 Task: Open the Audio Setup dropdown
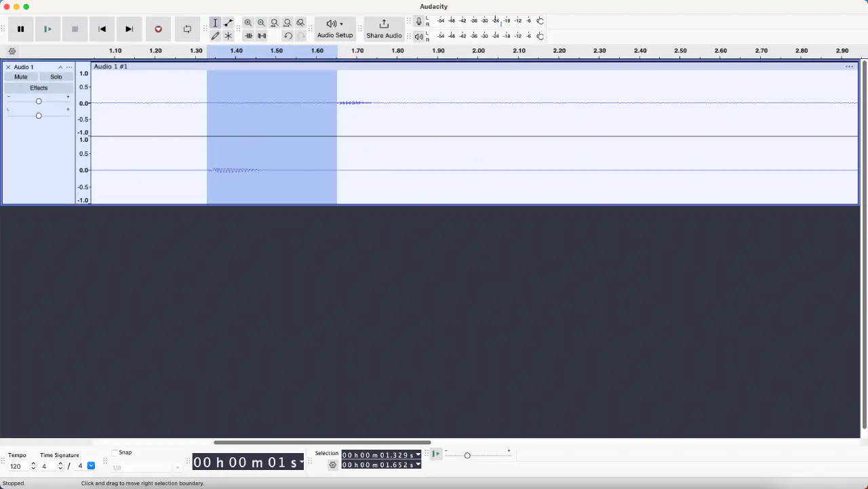335,28
